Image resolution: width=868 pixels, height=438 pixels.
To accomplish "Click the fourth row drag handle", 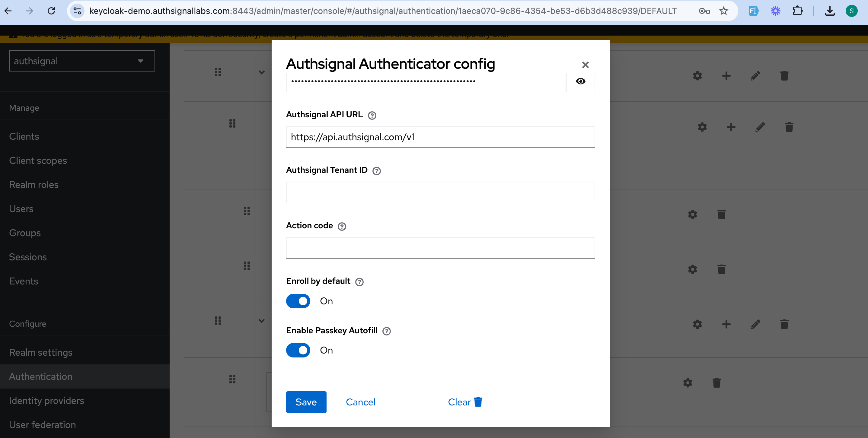I will pyautogui.click(x=247, y=266).
